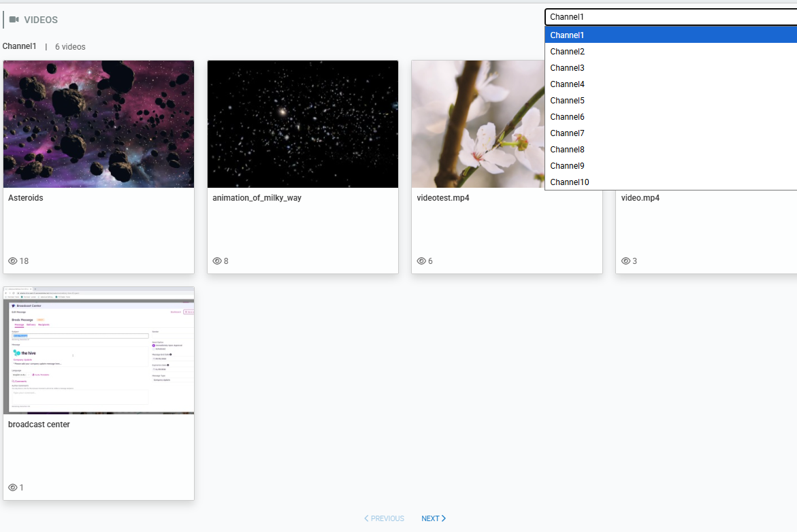
Task: Click the eye icon on animation_of_milky_way card
Action: tap(217, 261)
